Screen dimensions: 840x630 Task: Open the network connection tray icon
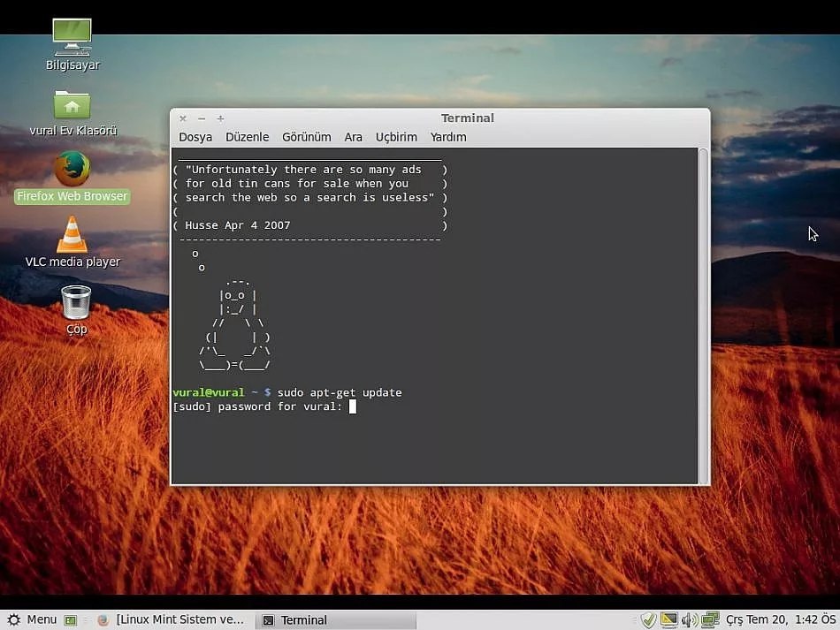[x=710, y=619]
